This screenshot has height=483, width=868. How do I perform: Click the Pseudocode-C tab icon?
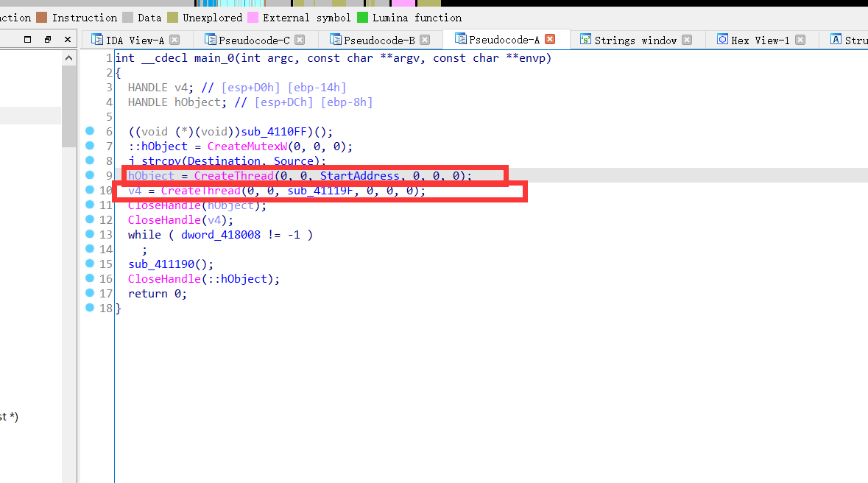tap(211, 40)
